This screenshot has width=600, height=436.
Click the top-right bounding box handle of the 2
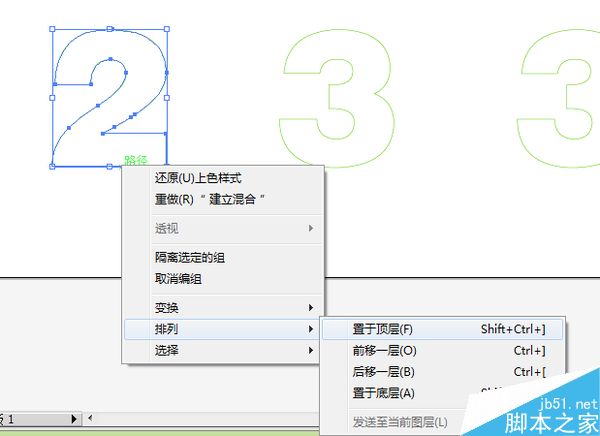coord(167,29)
